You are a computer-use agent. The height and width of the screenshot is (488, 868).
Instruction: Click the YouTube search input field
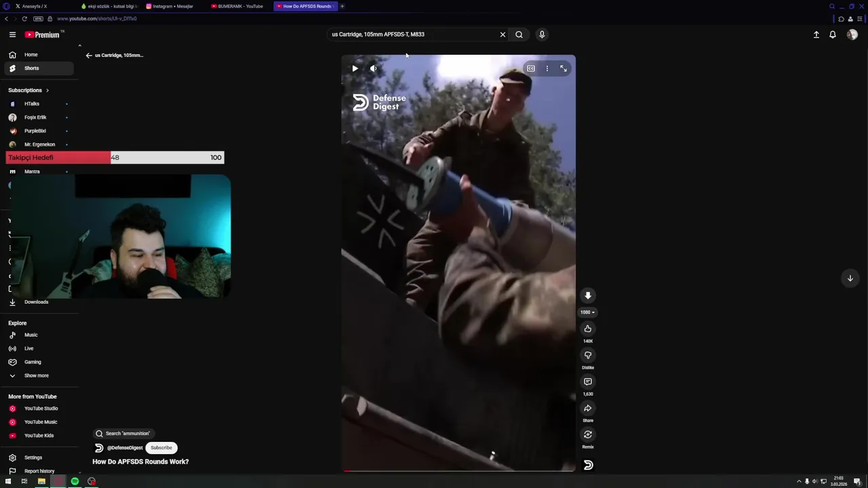(x=412, y=35)
